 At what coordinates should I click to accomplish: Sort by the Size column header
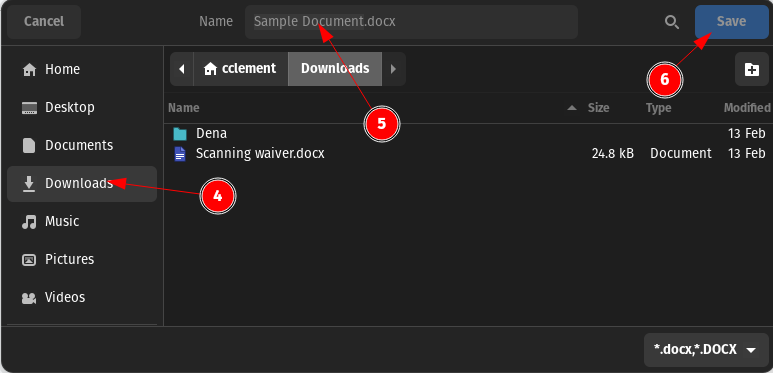click(598, 108)
